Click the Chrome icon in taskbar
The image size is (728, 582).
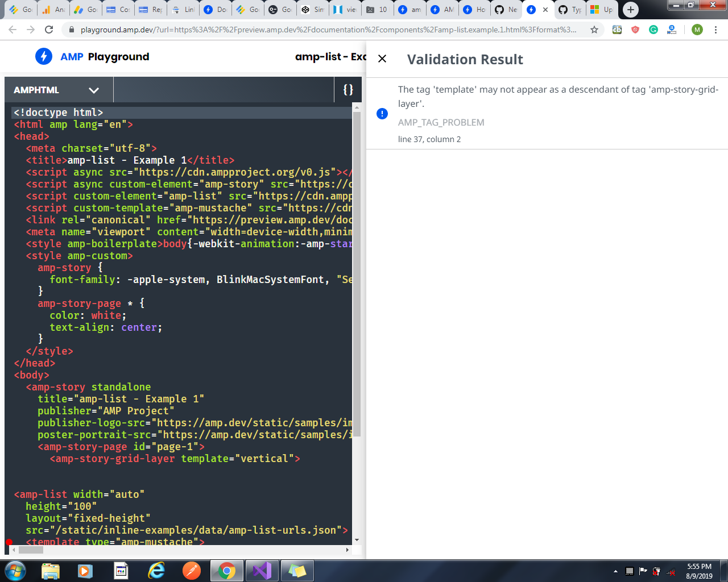click(227, 571)
